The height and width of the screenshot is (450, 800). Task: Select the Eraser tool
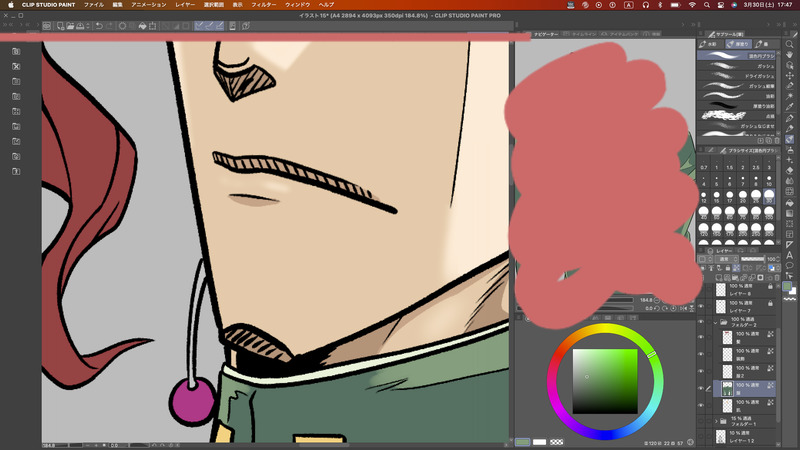(790, 170)
